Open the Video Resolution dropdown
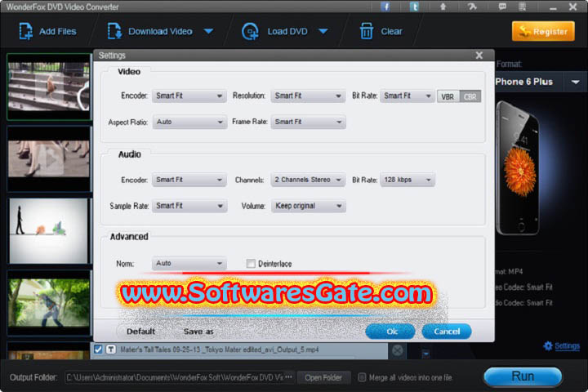 tap(308, 96)
